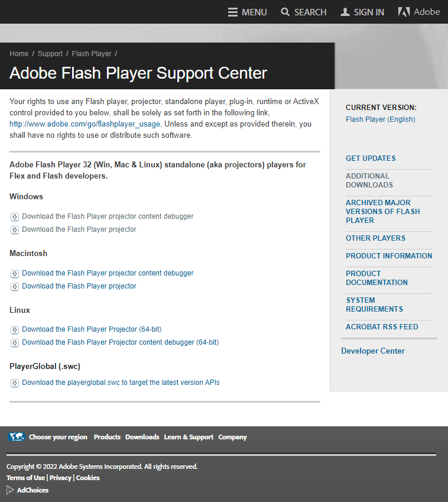The image size is (448, 502).
Task: Click download icon beside playerglobal.swc link
Action: 15,383
